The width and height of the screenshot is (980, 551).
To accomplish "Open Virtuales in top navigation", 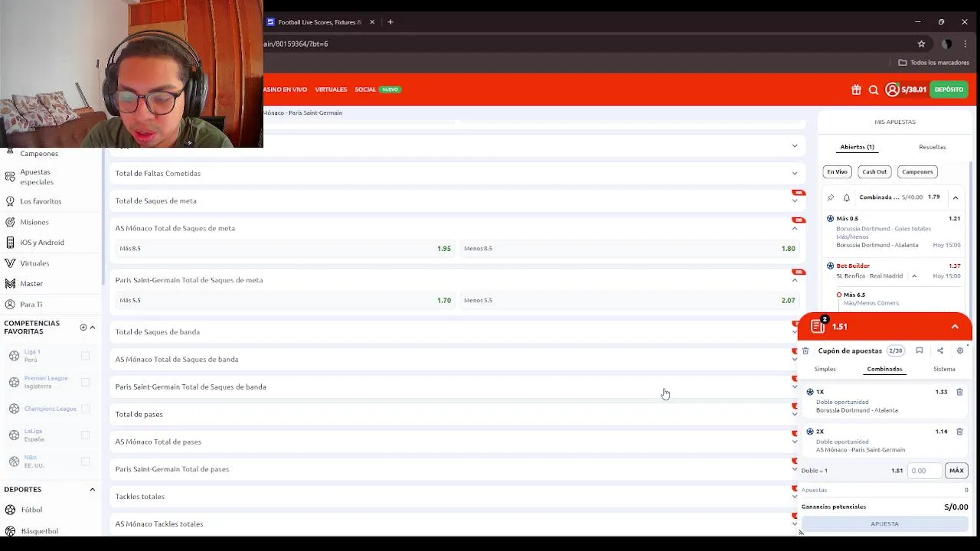I will pyautogui.click(x=331, y=90).
